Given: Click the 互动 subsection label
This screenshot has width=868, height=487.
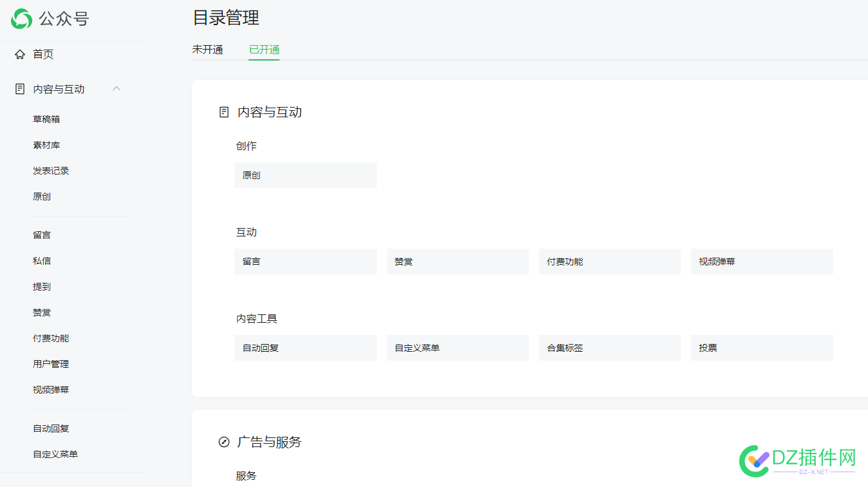Looking at the screenshot, I should (x=246, y=233).
